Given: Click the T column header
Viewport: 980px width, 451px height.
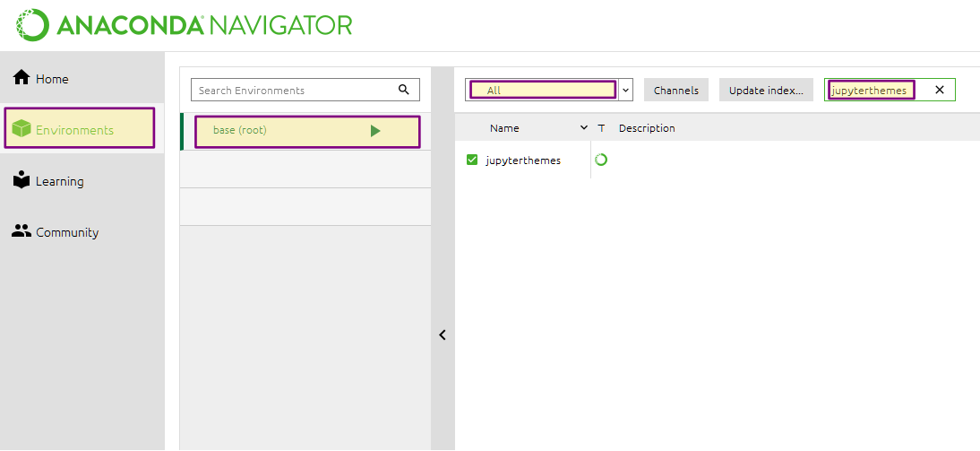Looking at the screenshot, I should pyautogui.click(x=601, y=127).
